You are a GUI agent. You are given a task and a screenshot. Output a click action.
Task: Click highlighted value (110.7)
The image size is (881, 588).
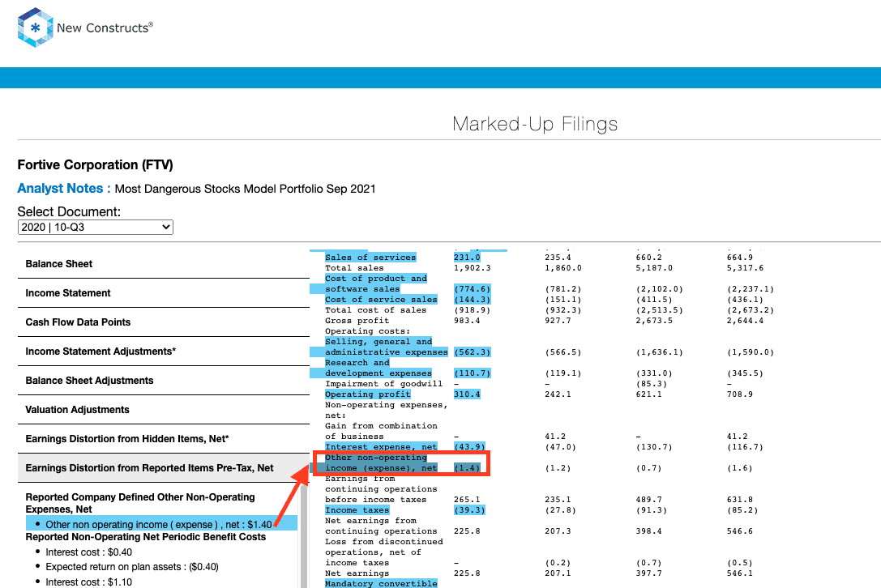(x=472, y=373)
